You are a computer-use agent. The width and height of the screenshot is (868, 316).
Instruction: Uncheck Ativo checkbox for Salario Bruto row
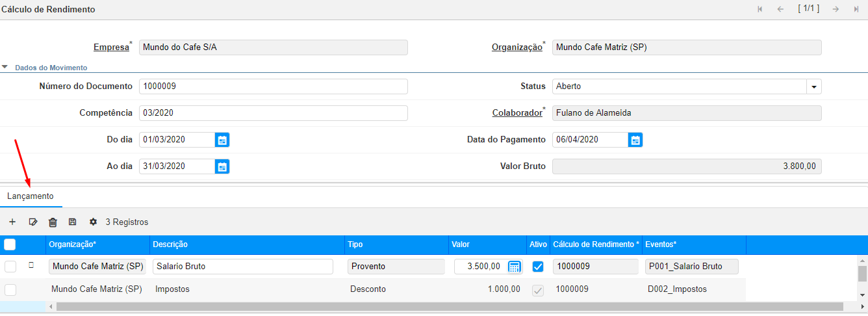pyautogui.click(x=538, y=267)
